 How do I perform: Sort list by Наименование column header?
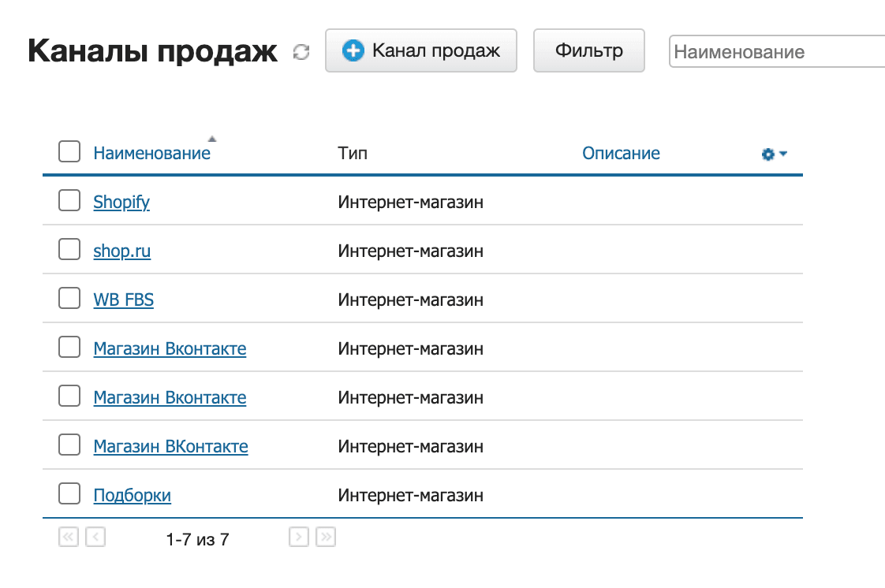151,153
